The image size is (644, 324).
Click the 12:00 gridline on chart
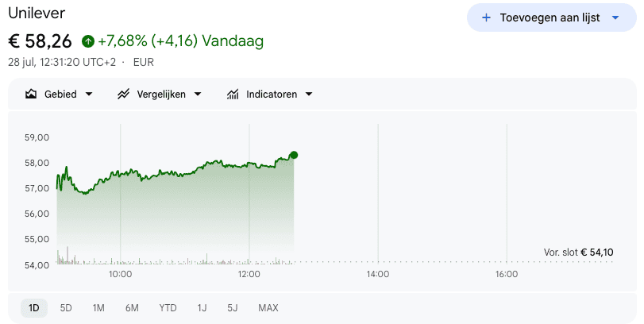coord(249,193)
